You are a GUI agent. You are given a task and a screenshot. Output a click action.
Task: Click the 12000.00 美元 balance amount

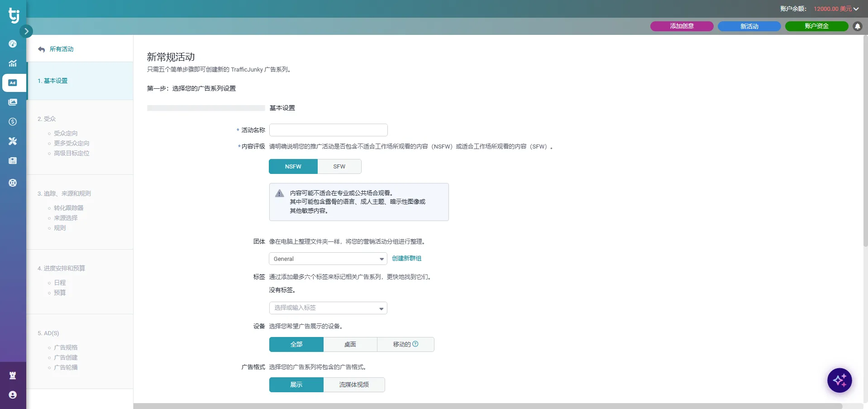pos(832,9)
